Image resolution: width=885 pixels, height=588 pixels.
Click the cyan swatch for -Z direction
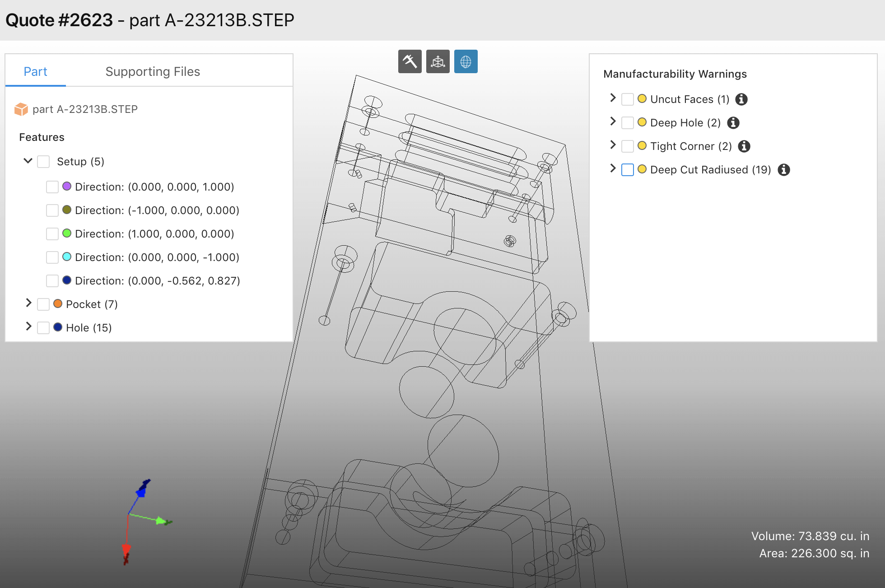(x=67, y=257)
